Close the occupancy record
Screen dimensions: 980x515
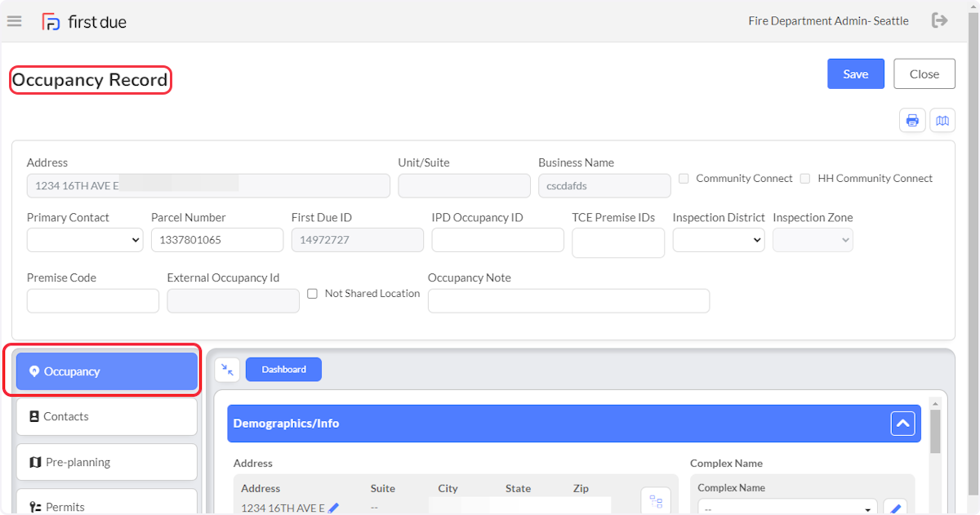924,73
